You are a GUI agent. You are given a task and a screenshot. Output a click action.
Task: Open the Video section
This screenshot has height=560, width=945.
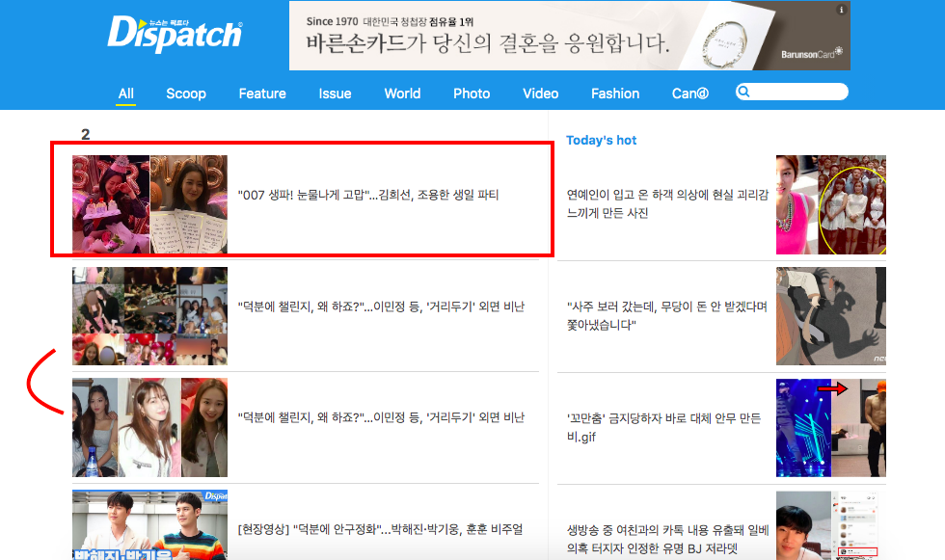(541, 93)
